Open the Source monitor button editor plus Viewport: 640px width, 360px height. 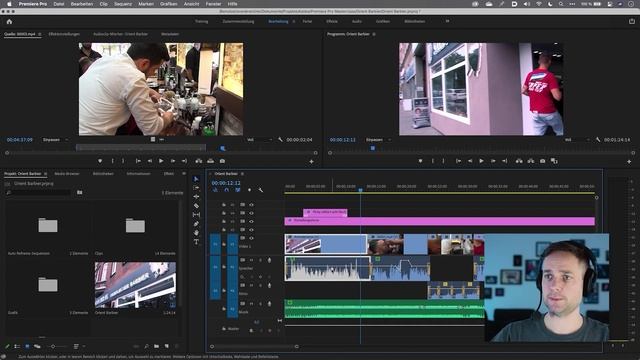coord(311,162)
